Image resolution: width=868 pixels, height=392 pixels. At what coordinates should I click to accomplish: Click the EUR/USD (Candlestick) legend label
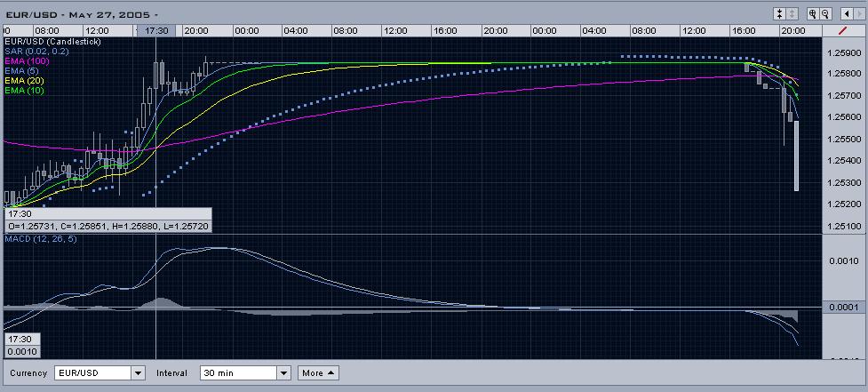[x=52, y=42]
